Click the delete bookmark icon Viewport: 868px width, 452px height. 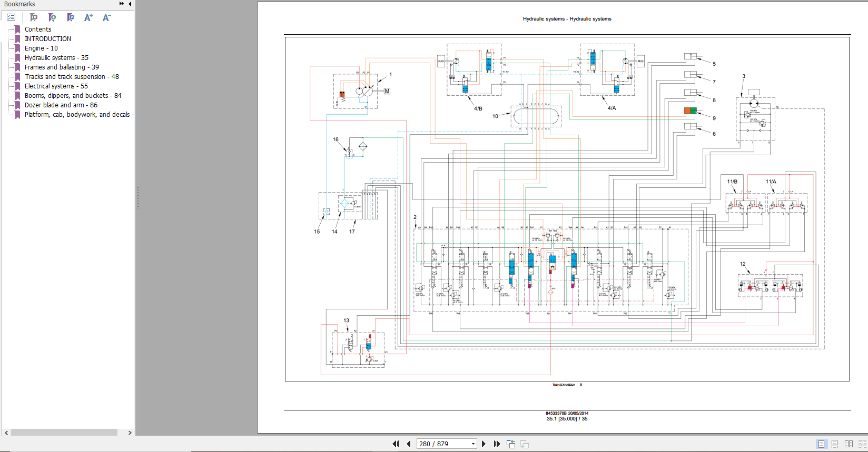pos(34,17)
